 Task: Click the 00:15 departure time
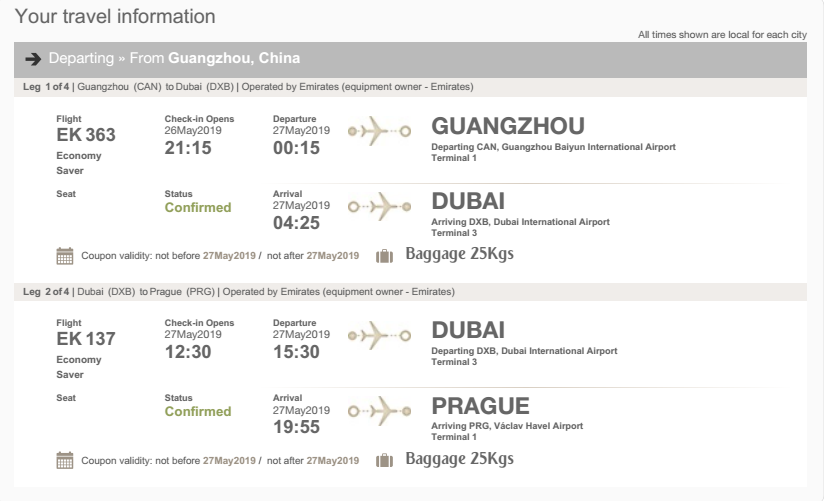[296, 148]
